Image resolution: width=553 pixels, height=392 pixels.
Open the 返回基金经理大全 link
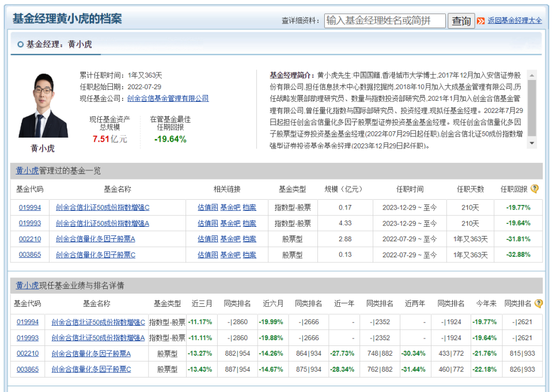click(514, 21)
